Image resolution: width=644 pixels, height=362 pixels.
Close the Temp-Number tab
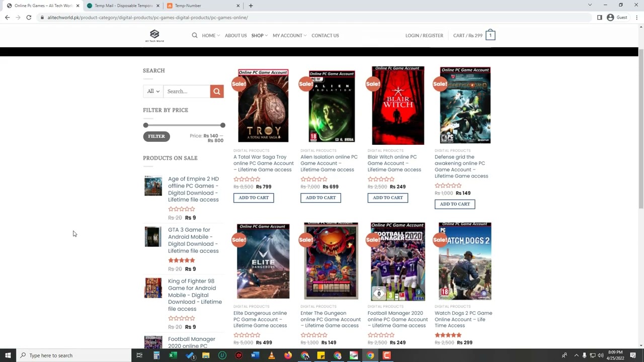click(238, 6)
